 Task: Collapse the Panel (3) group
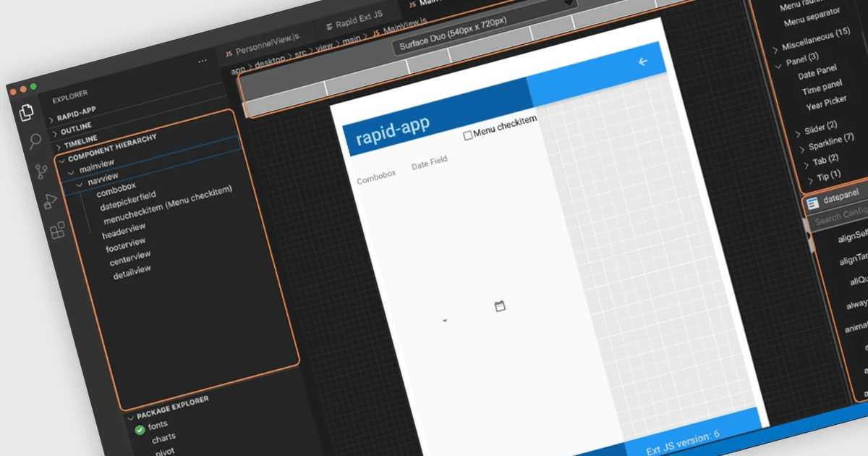pyautogui.click(x=779, y=66)
